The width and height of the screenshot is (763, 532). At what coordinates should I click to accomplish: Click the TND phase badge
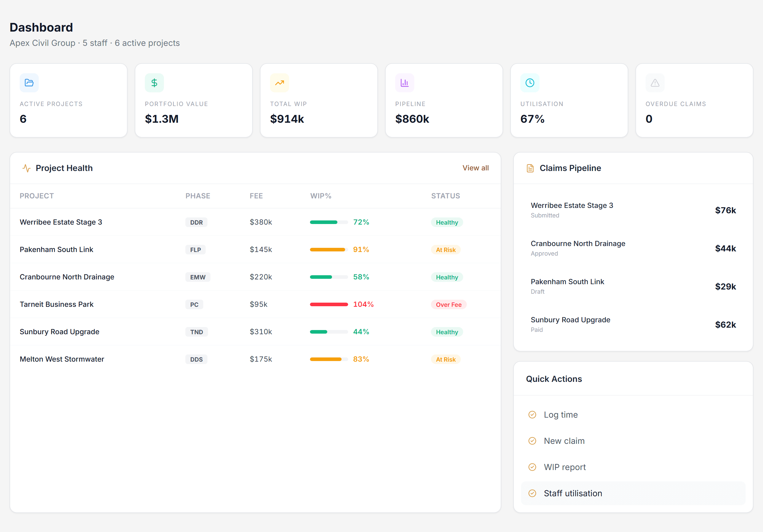point(196,332)
